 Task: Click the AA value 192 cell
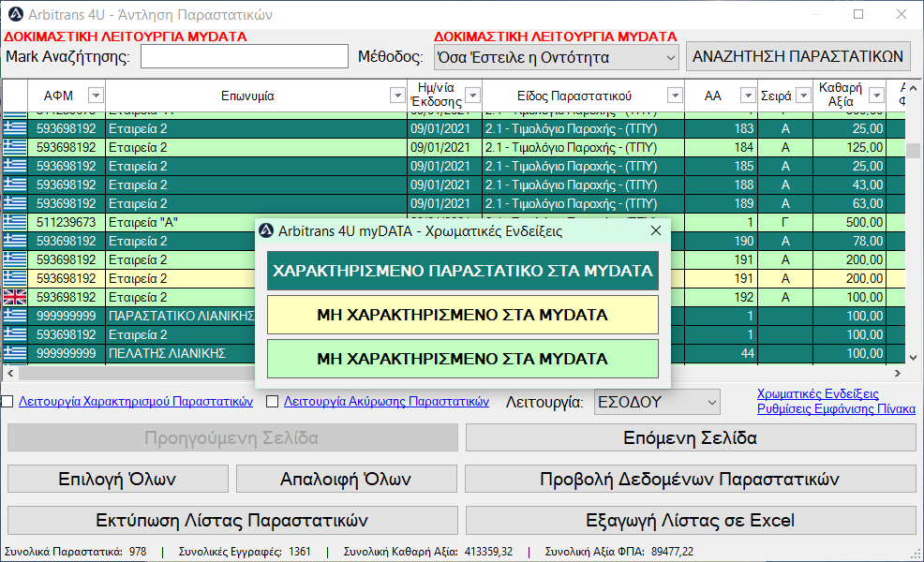coord(721,298)
